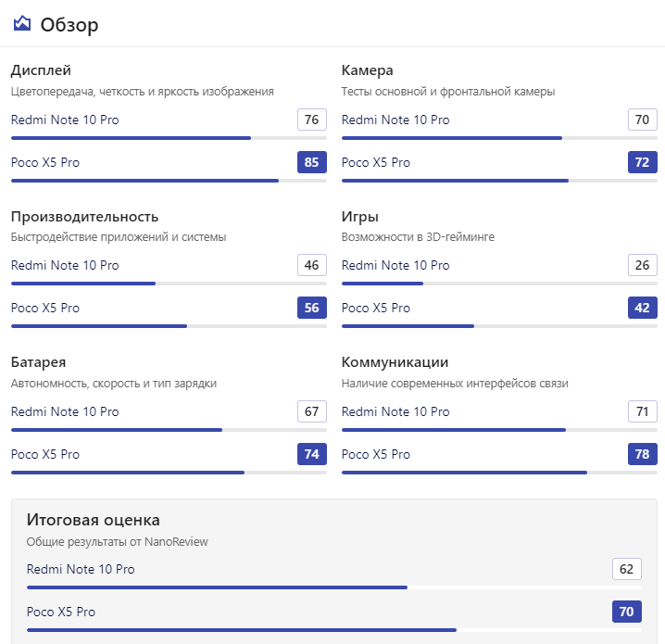This screenshot has width=665, height=644.
Task: Click the Камера section heading
Action: point(368,70)
